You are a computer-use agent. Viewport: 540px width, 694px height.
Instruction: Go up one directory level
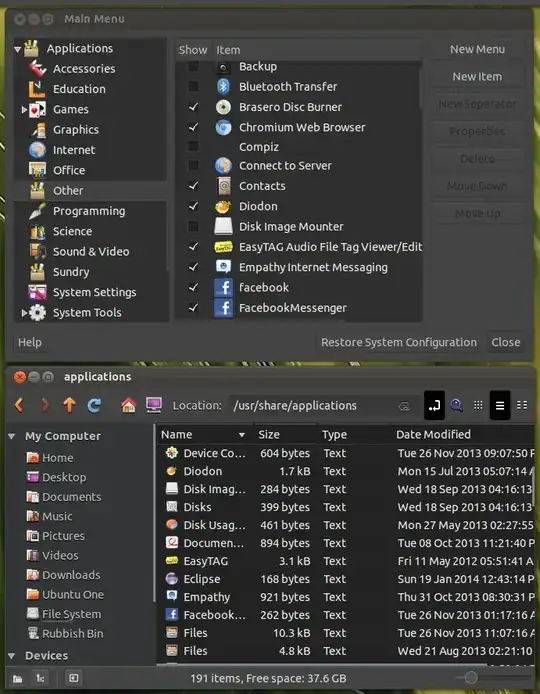point(69,405)
